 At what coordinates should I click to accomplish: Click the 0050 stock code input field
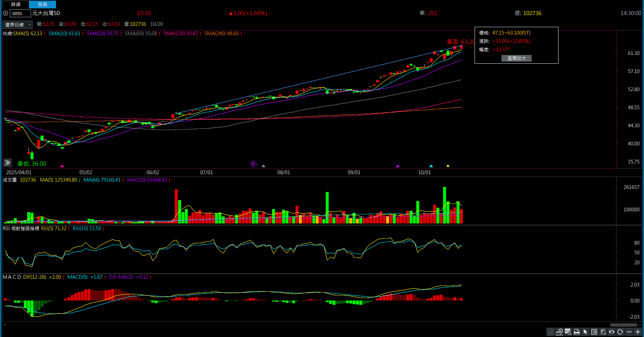tap(20, 13)
